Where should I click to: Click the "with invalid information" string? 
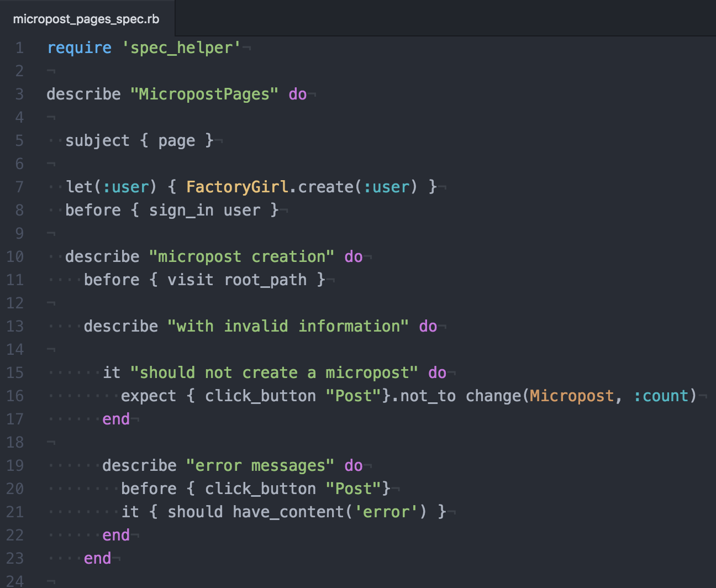(x=288, y=327)
